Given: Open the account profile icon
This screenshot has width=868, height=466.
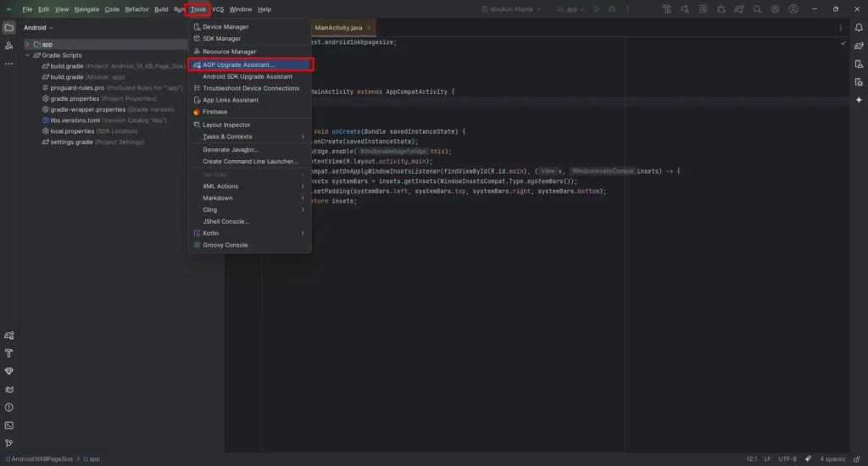Looking at the screenshot, I should [x=793, y=9].
